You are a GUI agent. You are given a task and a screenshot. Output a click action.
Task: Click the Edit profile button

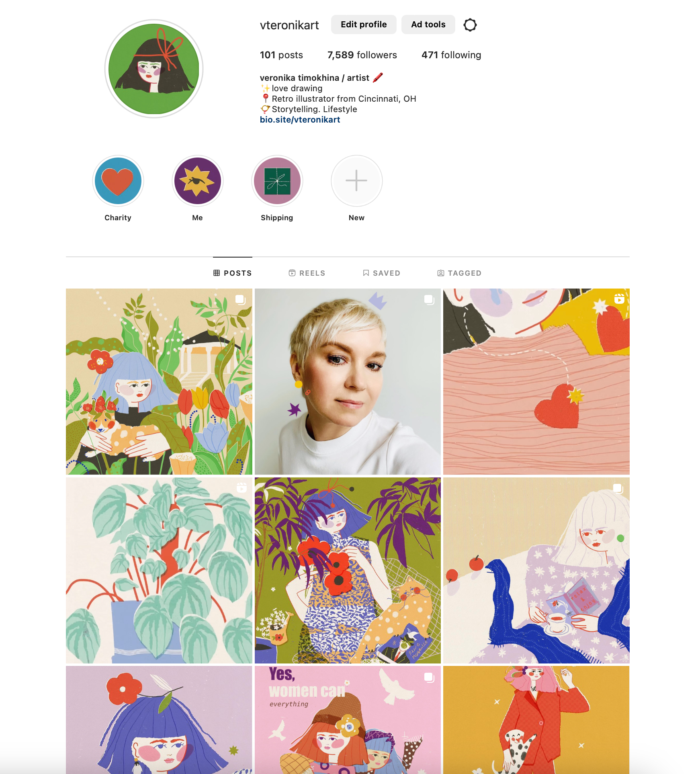[364, 25]
